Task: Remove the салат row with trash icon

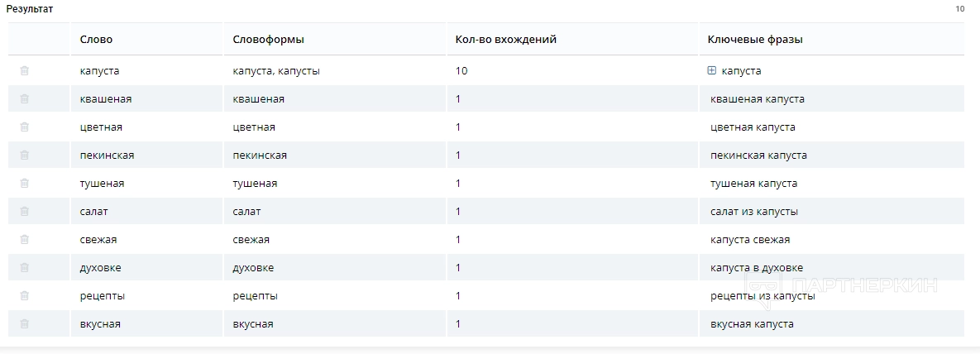Action: click(x=25, y=212)
